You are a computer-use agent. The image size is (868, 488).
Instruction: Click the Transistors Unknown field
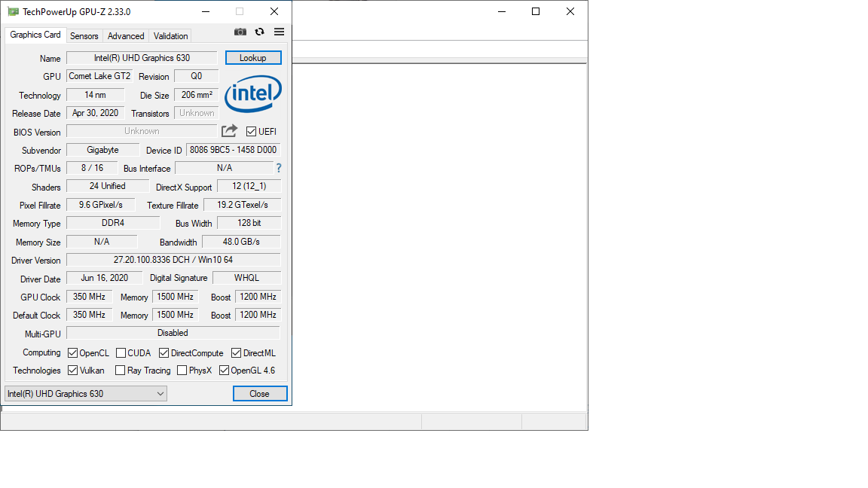(197, 113)
